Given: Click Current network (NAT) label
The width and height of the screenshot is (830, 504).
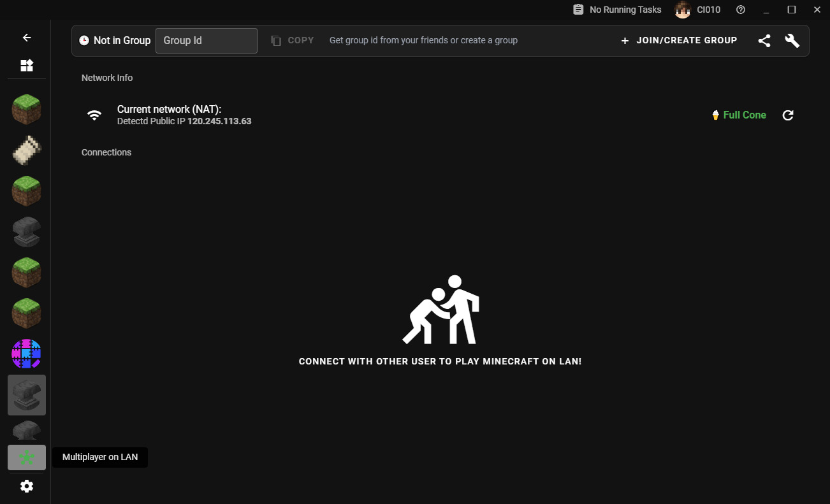Looking at the screenshot, I should pyautogui.click(x=169, y=110).
